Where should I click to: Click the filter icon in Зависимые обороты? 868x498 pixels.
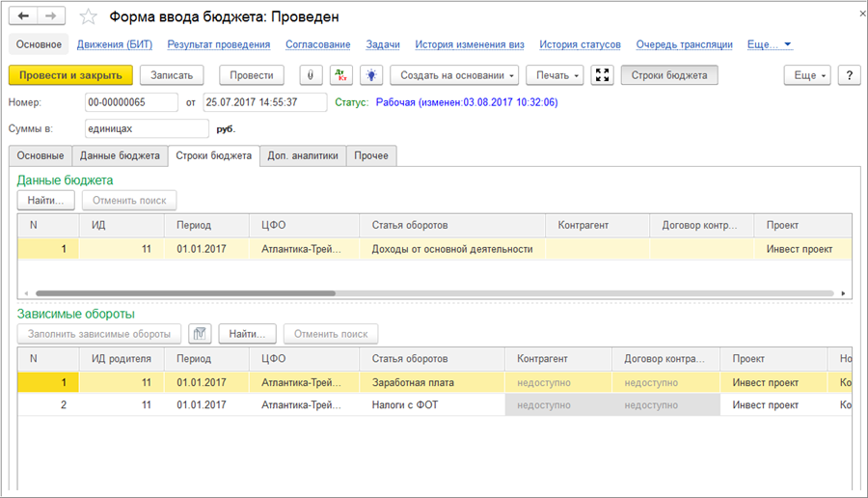tap(200, 333)
